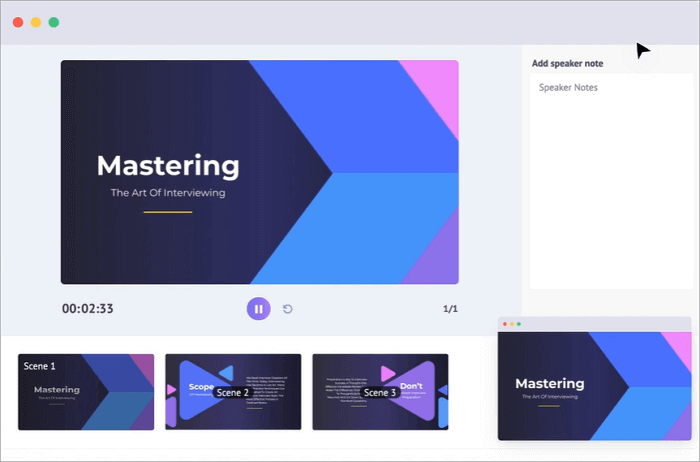The height and width of the screenshot is (462, 700).
Task: Click the yellow underline on the main slide
Action: coord(168,212)
